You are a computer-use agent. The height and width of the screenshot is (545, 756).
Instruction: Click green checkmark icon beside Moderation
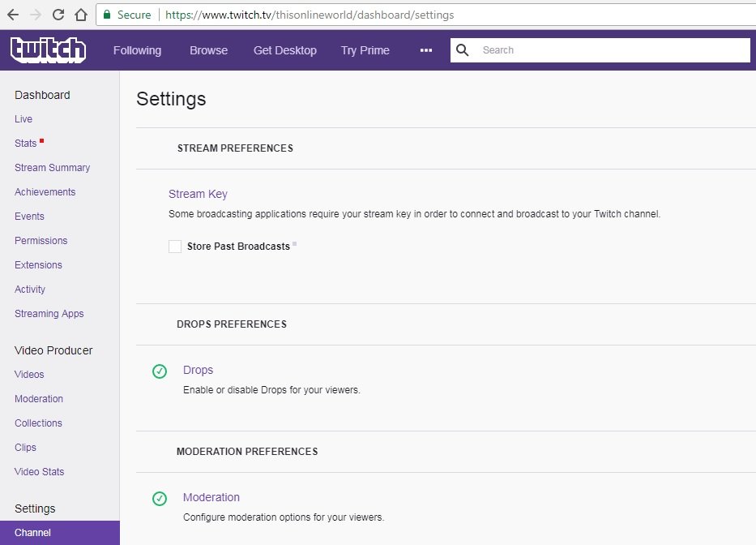pyautogui.click(x=160, y=499)
